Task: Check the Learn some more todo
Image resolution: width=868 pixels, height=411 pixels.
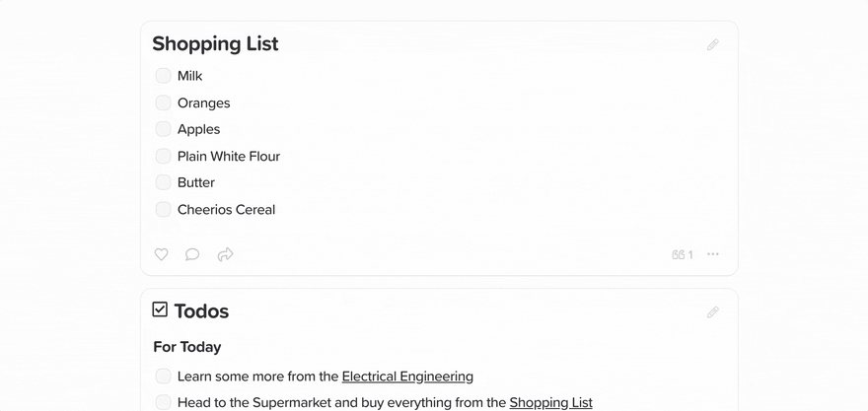Action: tap(163, 377)
